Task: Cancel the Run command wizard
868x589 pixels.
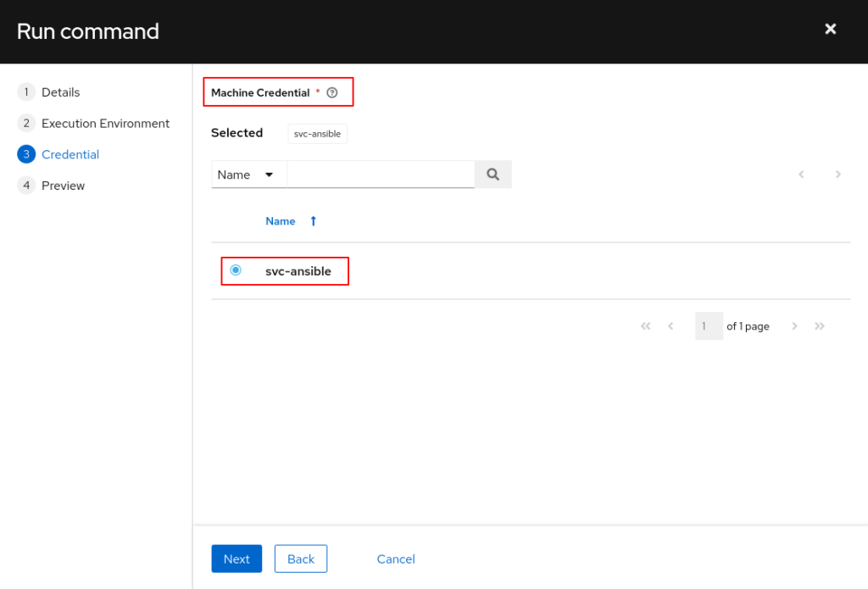Action: (x=396, y=559)
